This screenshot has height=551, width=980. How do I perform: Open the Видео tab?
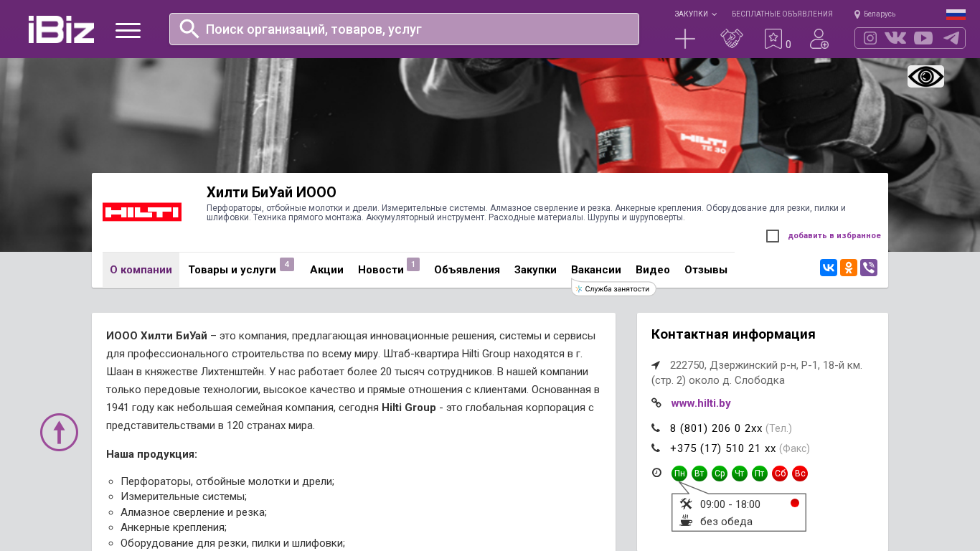(x=653, y=270)
